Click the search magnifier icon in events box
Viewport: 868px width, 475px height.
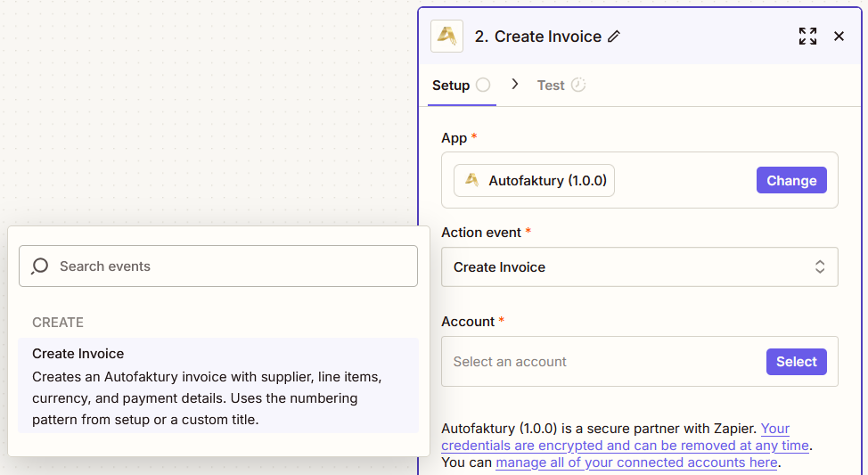(40, 266)
